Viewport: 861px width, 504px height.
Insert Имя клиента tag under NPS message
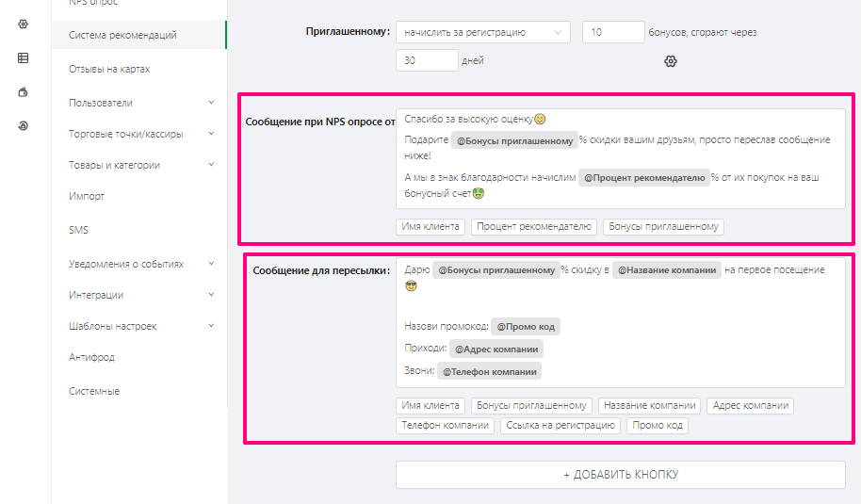pos(430,227)
